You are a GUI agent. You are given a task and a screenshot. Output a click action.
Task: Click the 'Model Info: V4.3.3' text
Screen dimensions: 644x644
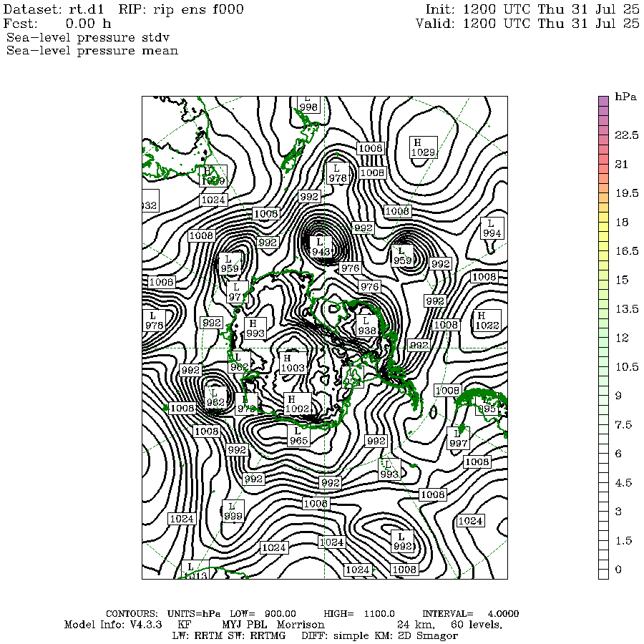113,625
